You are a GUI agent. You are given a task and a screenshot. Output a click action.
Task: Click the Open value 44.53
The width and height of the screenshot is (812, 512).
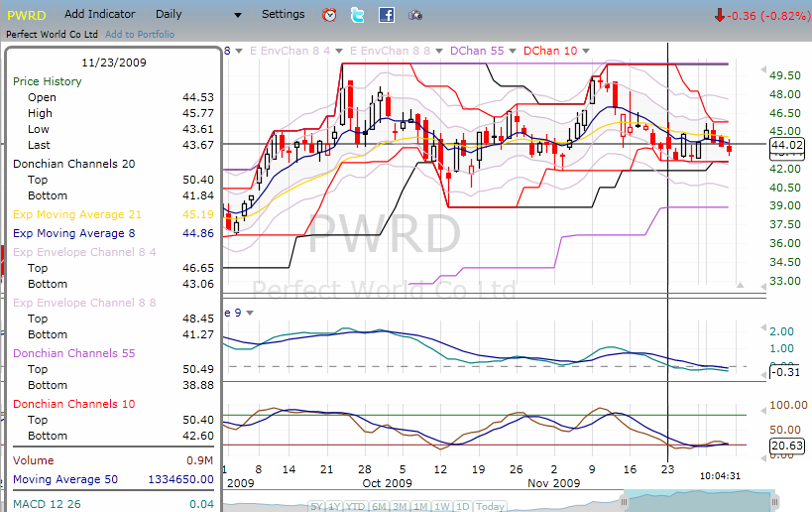tap(198, 97)
